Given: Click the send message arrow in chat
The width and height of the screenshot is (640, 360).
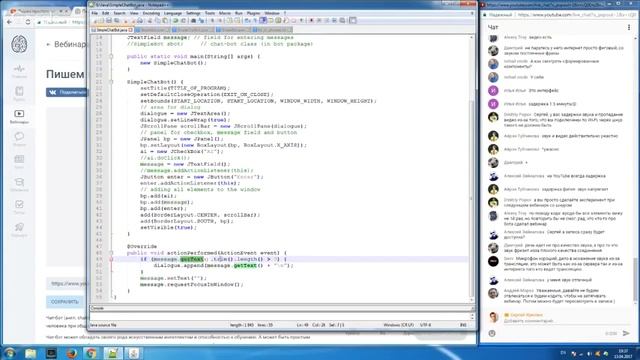Looking at the screenshot, I should click(626, 333).
